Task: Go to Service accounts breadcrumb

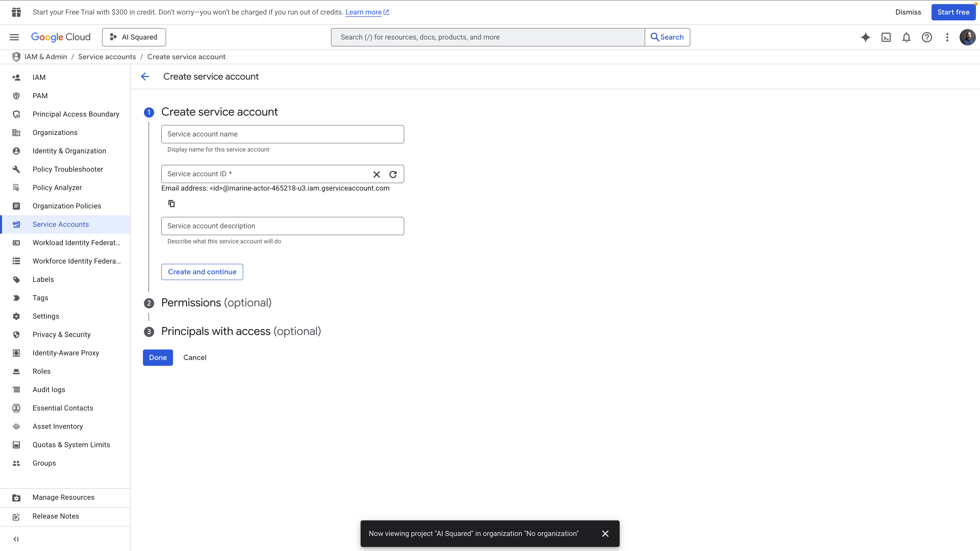Action: pyautogui.click(x=107, y=57)
